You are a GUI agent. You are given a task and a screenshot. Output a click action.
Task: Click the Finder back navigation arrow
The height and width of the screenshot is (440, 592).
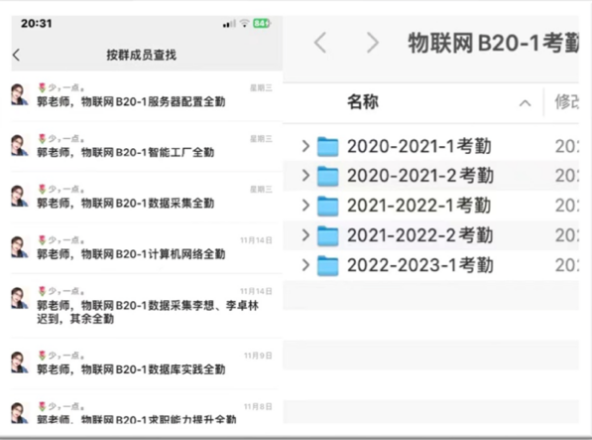coord(320,43)
